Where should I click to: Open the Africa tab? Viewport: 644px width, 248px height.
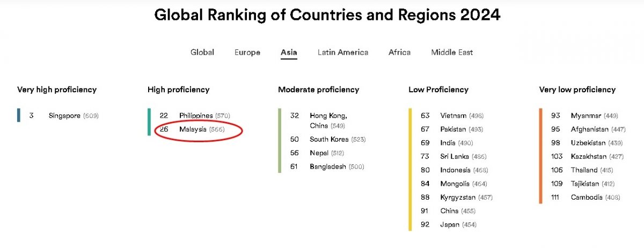400,52
